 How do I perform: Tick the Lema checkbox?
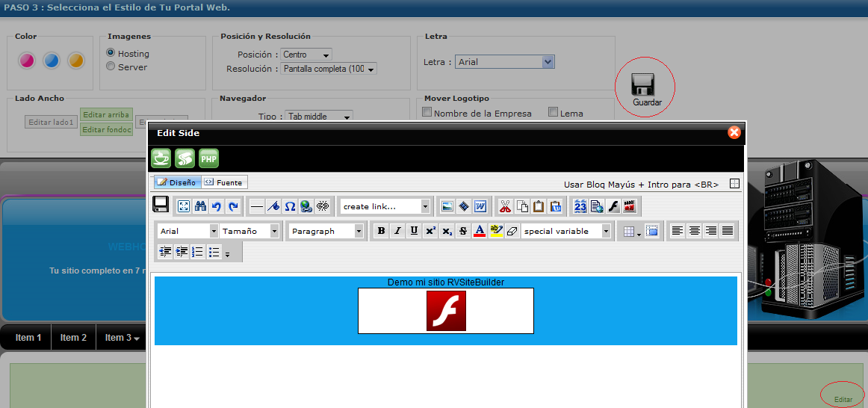click(554, 113)
